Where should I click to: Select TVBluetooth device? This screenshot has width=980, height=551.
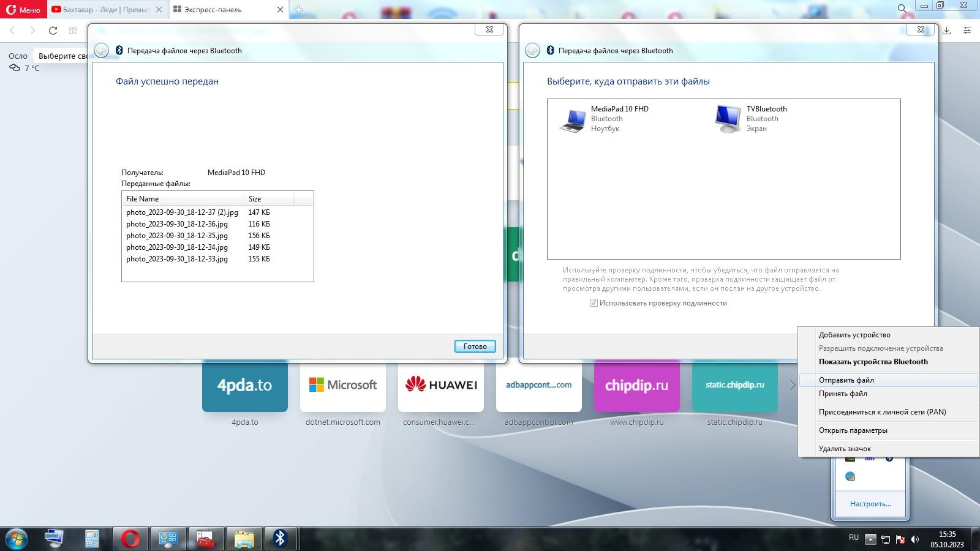(751, 119)
